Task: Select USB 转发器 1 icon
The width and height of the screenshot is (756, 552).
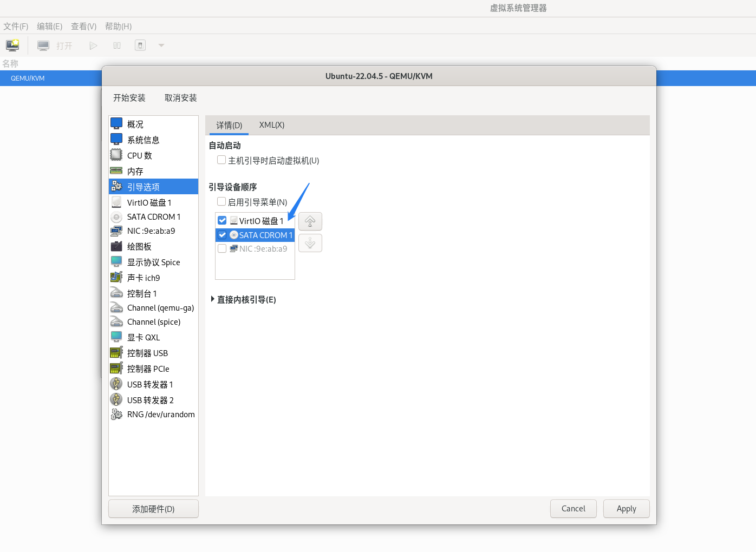Action: 116,384
